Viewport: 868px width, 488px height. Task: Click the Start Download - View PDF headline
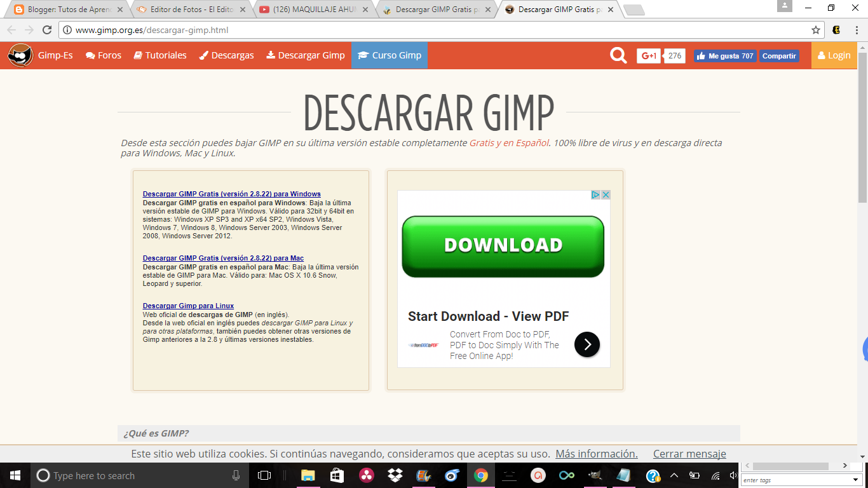click(488, 316)
